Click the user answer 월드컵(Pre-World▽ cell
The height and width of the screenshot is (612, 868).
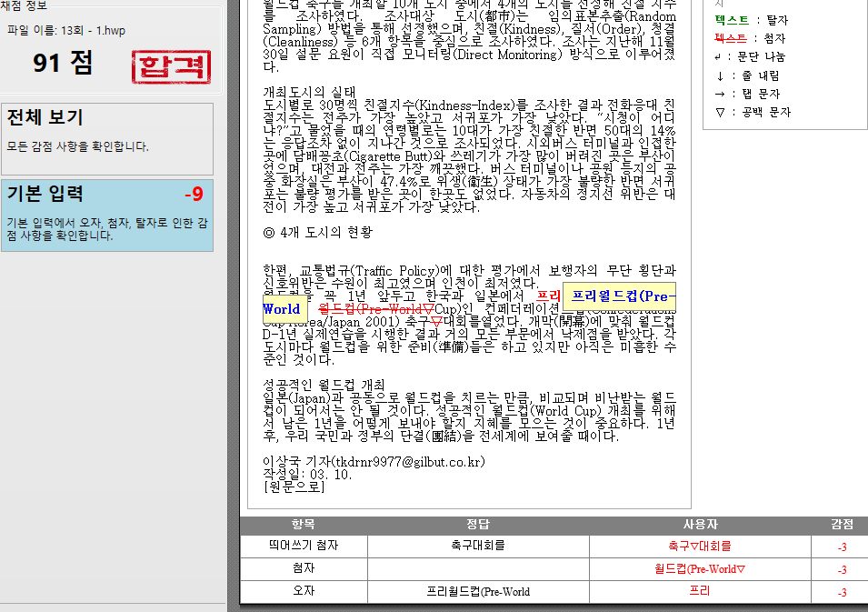tap(700, 569)
